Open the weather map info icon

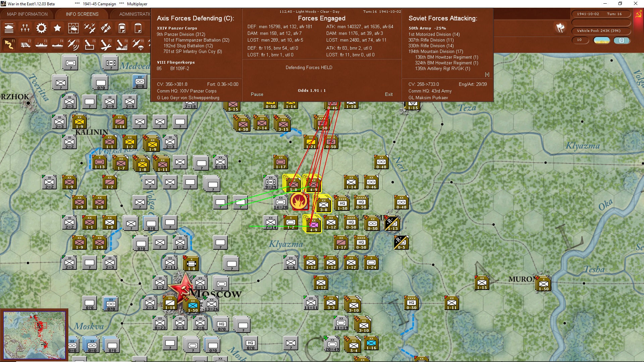point(73,28)
